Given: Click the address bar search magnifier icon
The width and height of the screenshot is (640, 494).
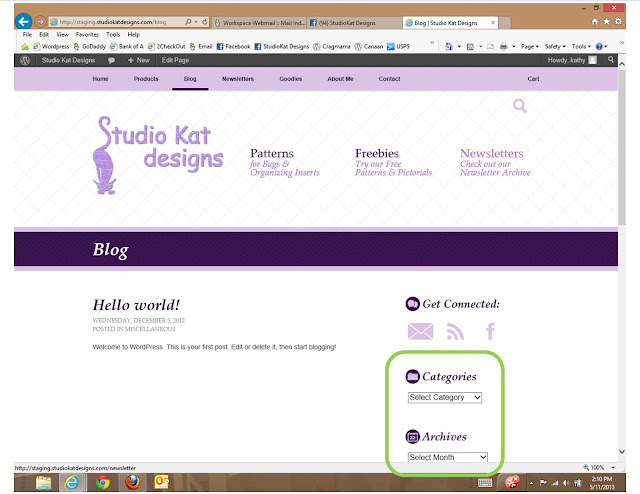Looking at the screenshot, I should coord(188,22).
